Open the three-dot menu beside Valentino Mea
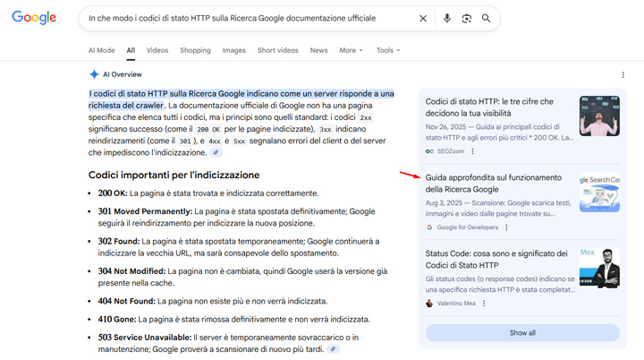 click(x=485, y=304)
